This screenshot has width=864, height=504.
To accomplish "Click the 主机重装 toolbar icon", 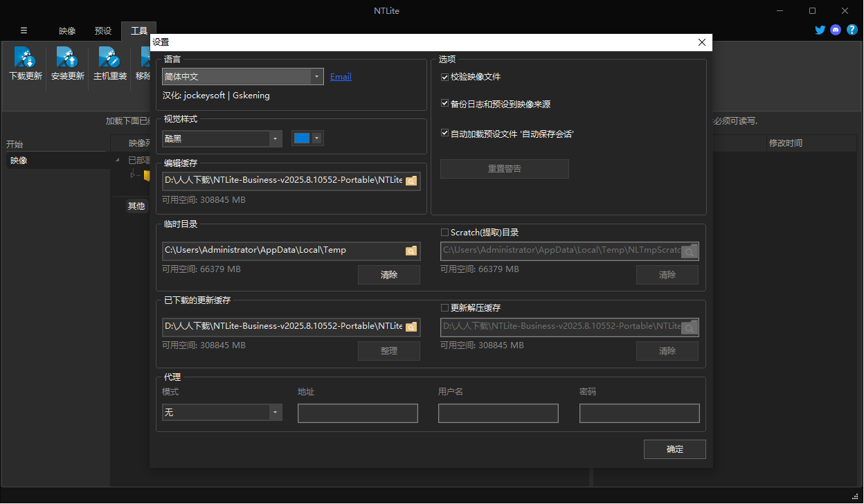I will coord(110,58).
